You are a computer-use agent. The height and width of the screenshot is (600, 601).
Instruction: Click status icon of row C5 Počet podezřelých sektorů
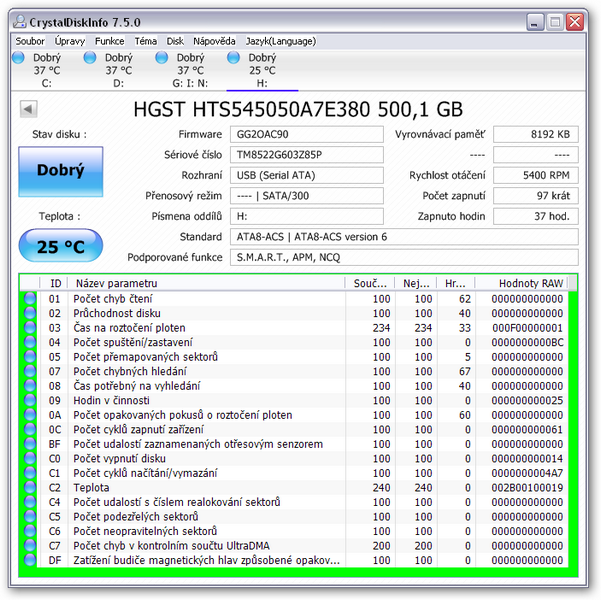pos(30,516)
